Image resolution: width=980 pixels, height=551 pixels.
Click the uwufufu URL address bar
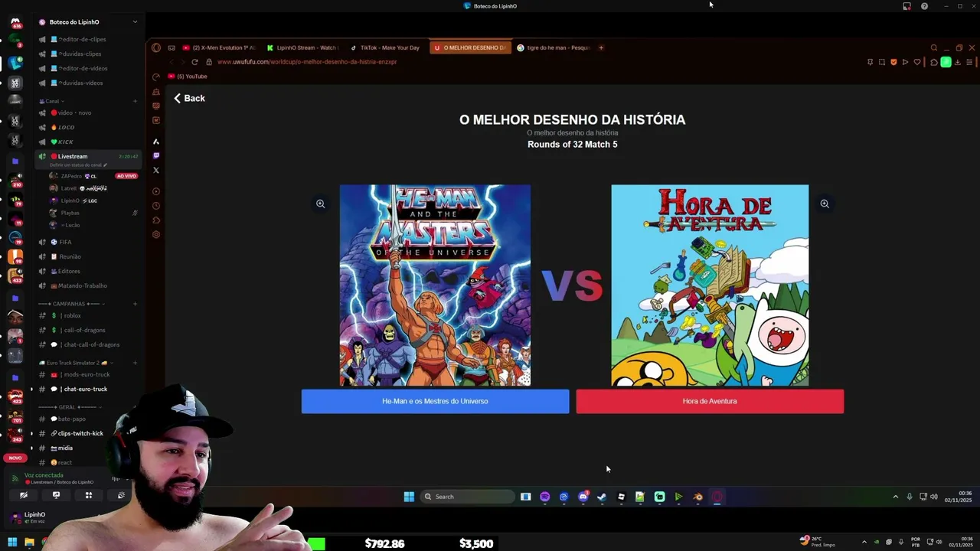306,62
